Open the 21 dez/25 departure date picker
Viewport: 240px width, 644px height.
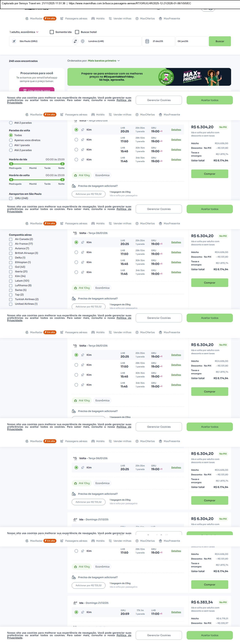[x=158, y=41]
